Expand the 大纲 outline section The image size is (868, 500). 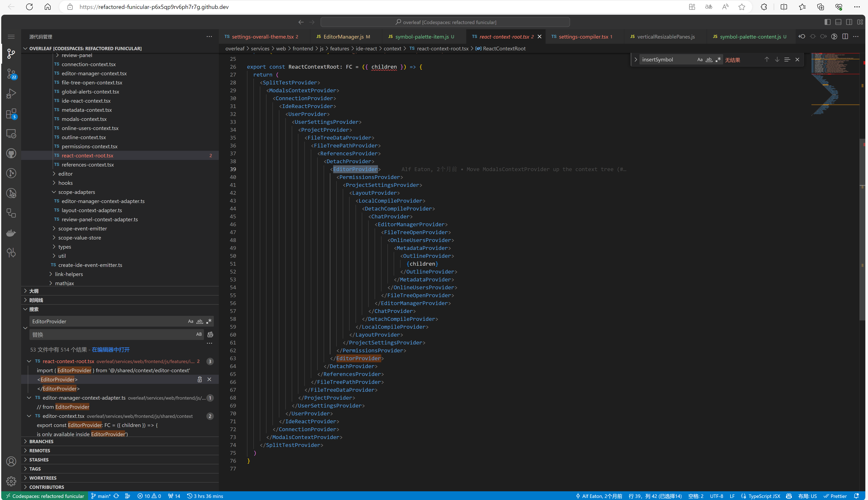[x=120, y=291]
